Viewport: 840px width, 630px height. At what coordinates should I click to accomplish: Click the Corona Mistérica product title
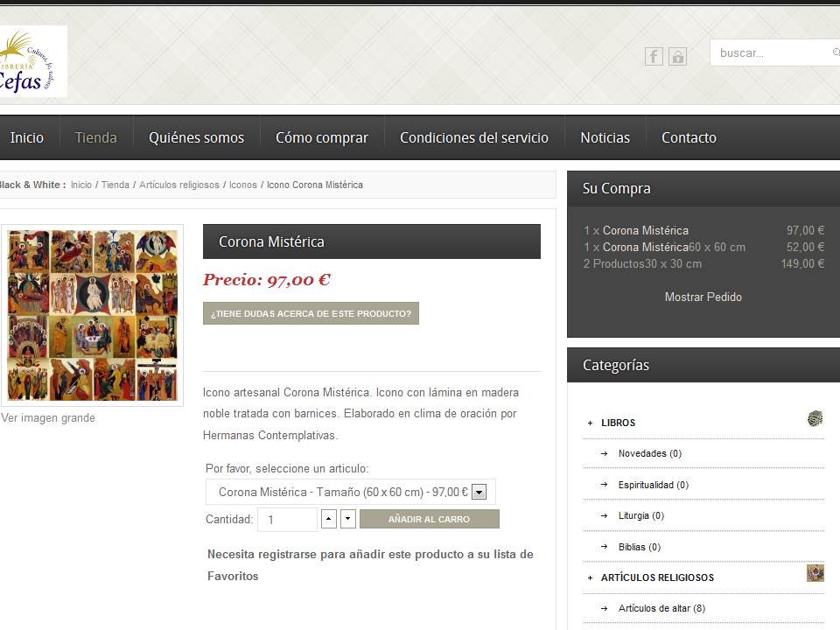(x=271, y=241)
